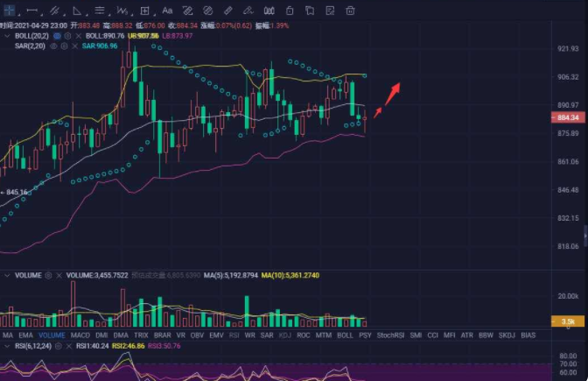Screen dimensions: 588x381
Task: Select the crosshair cursor tool
Action: click(x=9, y=11)
